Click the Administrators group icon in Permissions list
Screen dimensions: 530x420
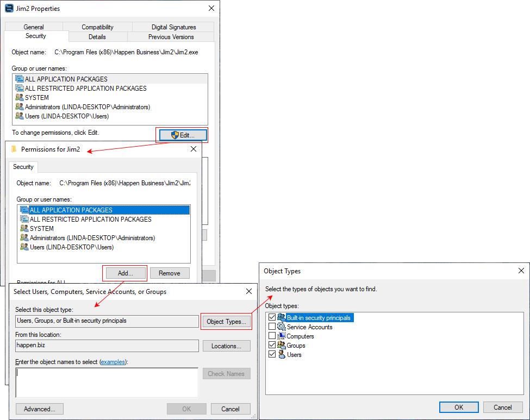25,237
